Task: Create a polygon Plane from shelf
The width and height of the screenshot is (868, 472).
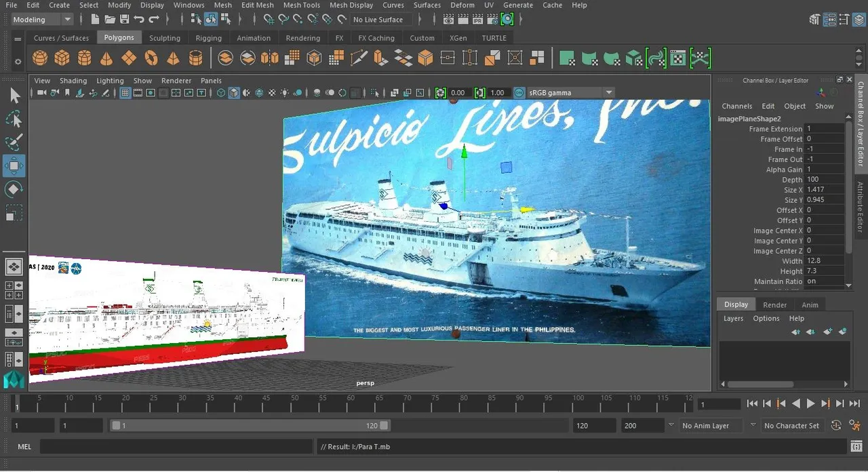Action: pyautogui.click(x=129, y=58)
